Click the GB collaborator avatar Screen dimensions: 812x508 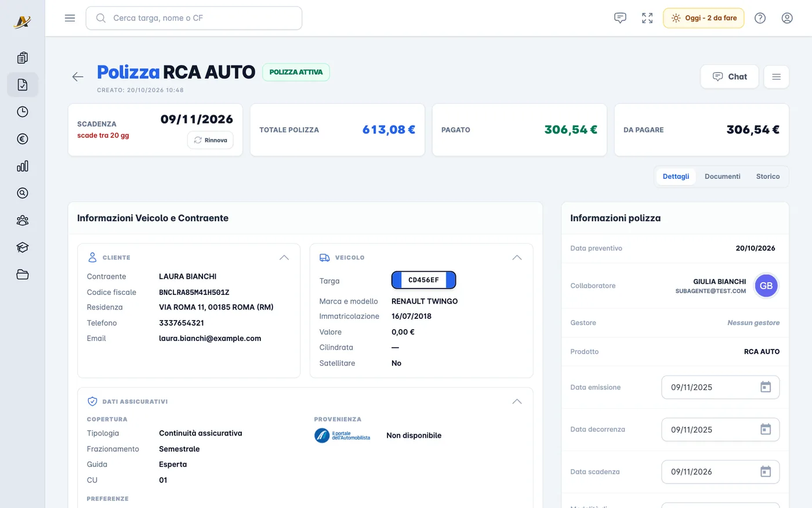point(766,286)
